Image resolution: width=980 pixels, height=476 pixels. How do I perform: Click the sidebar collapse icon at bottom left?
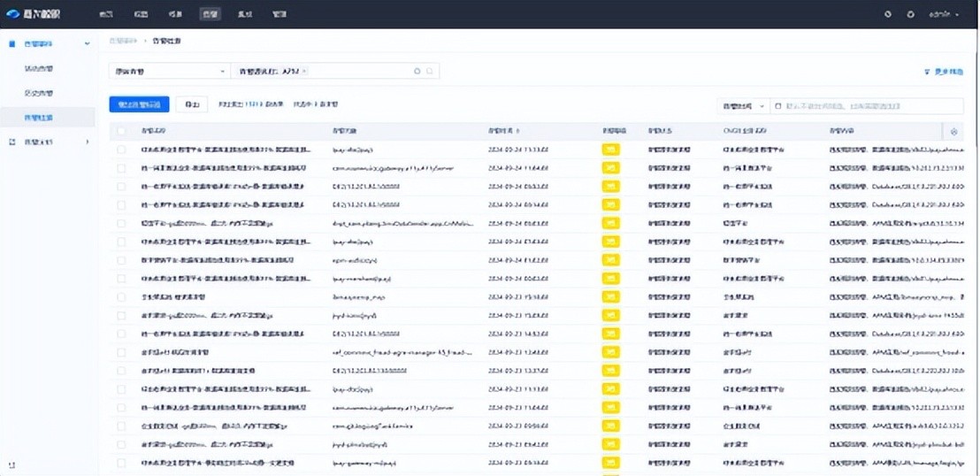pos(11,464)
